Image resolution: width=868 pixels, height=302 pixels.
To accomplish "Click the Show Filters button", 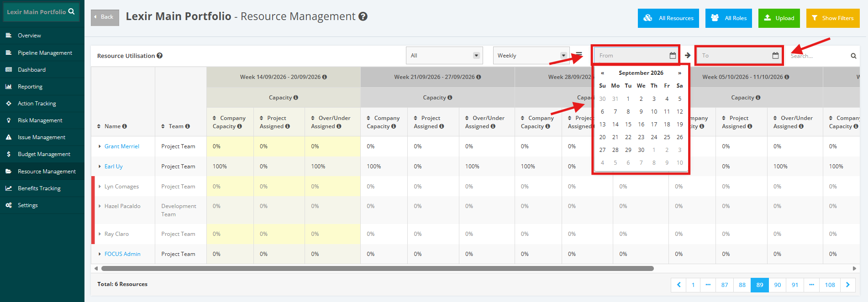I will 833,18.
